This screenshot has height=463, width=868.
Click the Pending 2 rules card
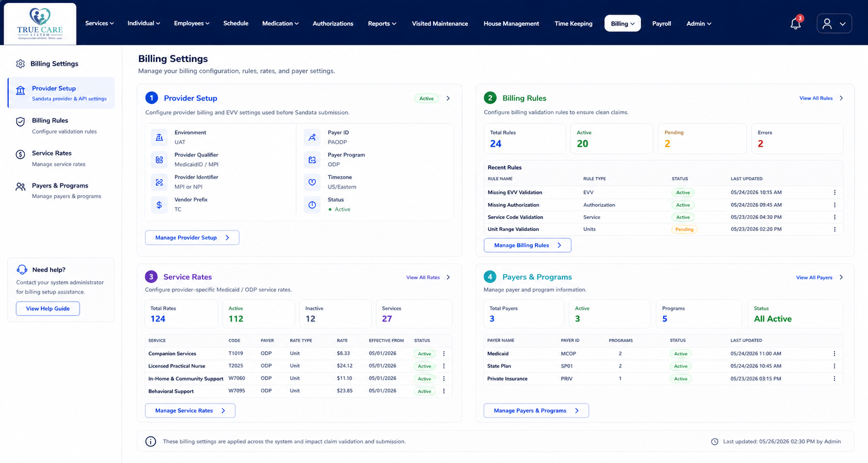pyautogui.click(x=702, y=138)
